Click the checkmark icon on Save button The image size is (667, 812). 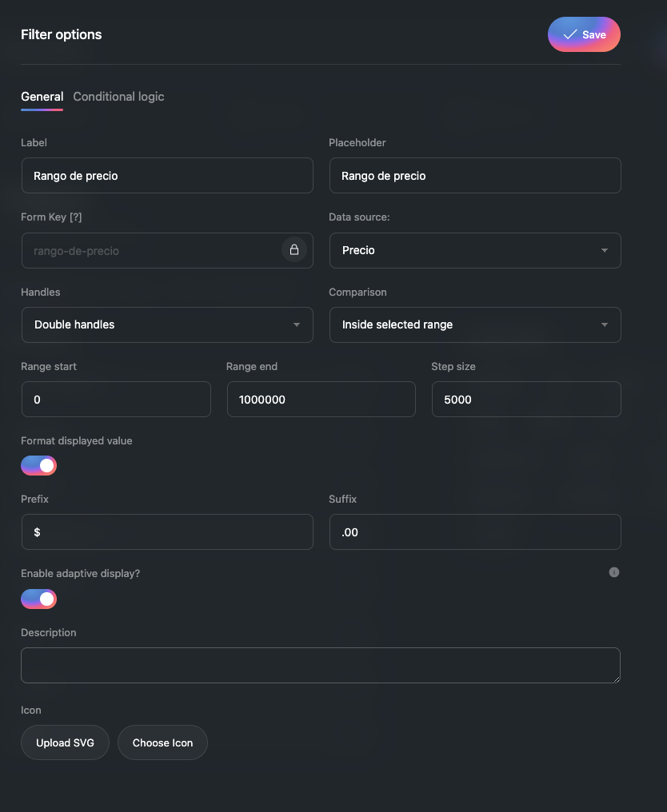tap(570, 34)
